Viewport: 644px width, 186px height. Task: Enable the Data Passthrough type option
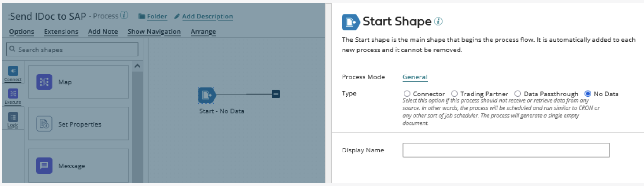click(x=518, y=94)
